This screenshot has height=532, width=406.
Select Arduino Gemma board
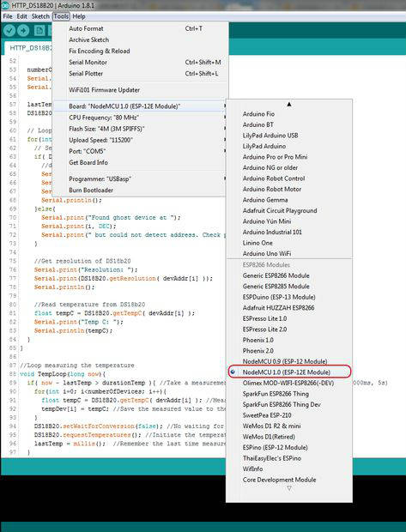pyautogui.click(x=289, y=200)
